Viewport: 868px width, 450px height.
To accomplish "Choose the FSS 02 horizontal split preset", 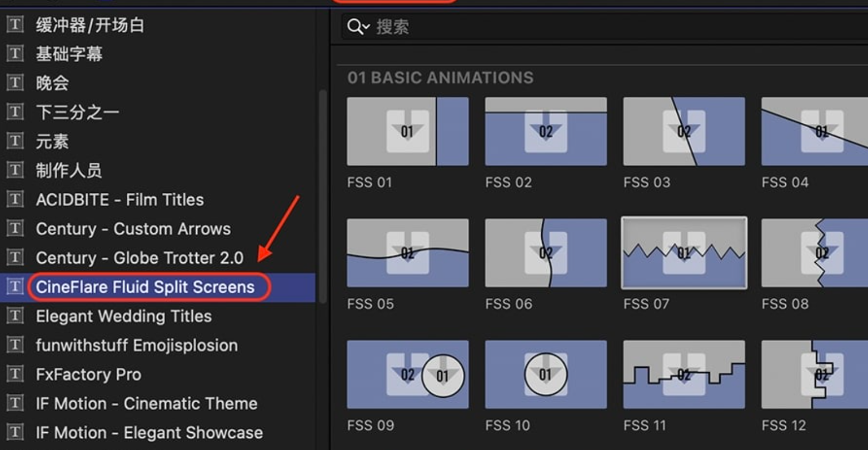I will coord(545,132).
